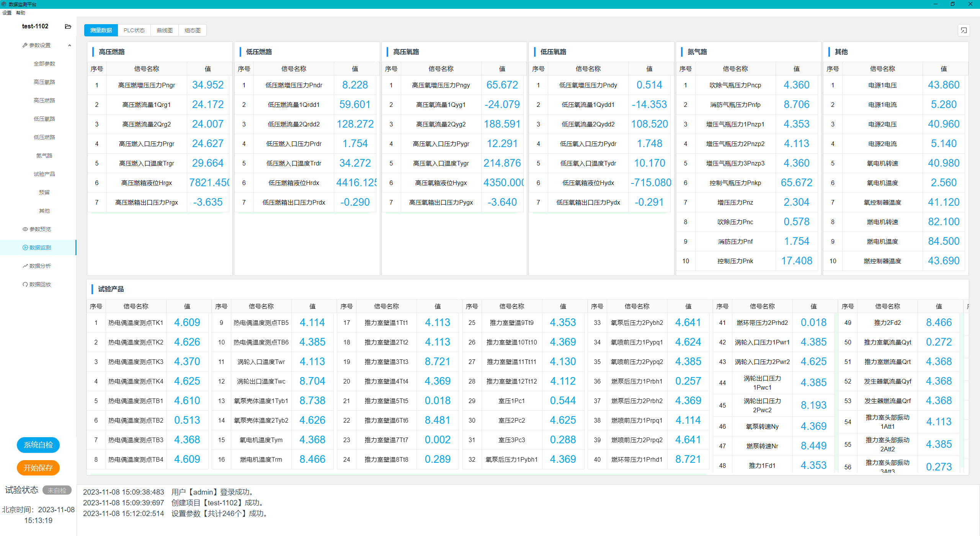Screen dimensions: 980x536
Task: Open the 帮助 menu
Action: point(21,13)
